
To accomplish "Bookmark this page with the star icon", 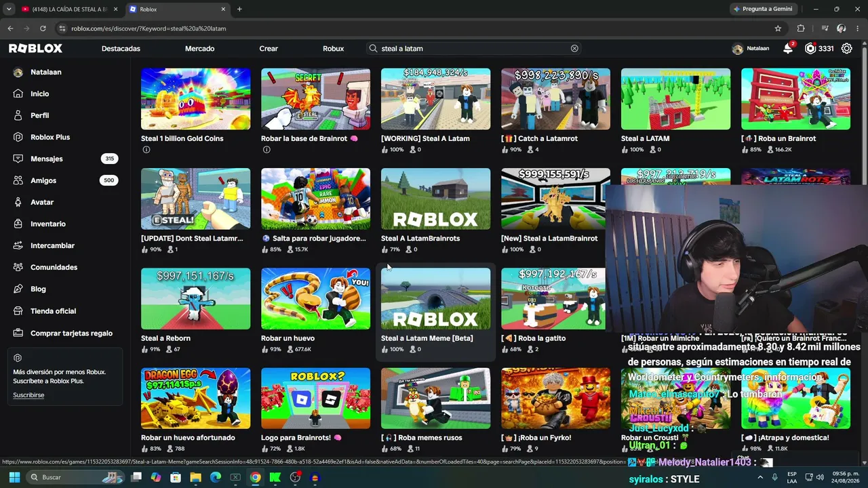I will coord(778,28).
